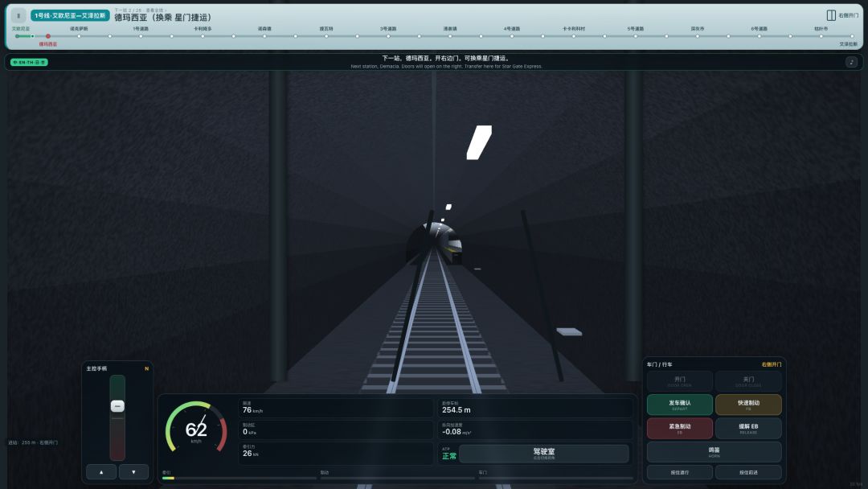Click the 254.5 m distance readout
Image resolution: width=868 pixels, height=489 pixels.
[535, 408]
